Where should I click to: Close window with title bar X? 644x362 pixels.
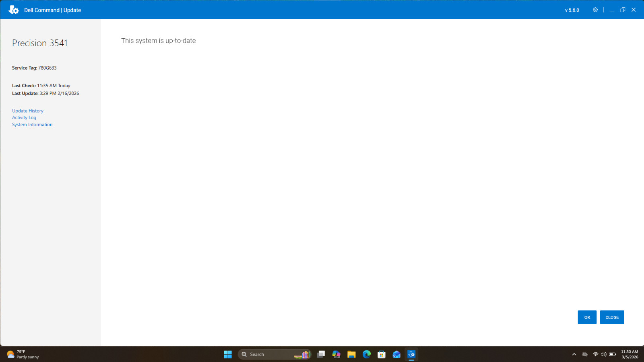634,10
